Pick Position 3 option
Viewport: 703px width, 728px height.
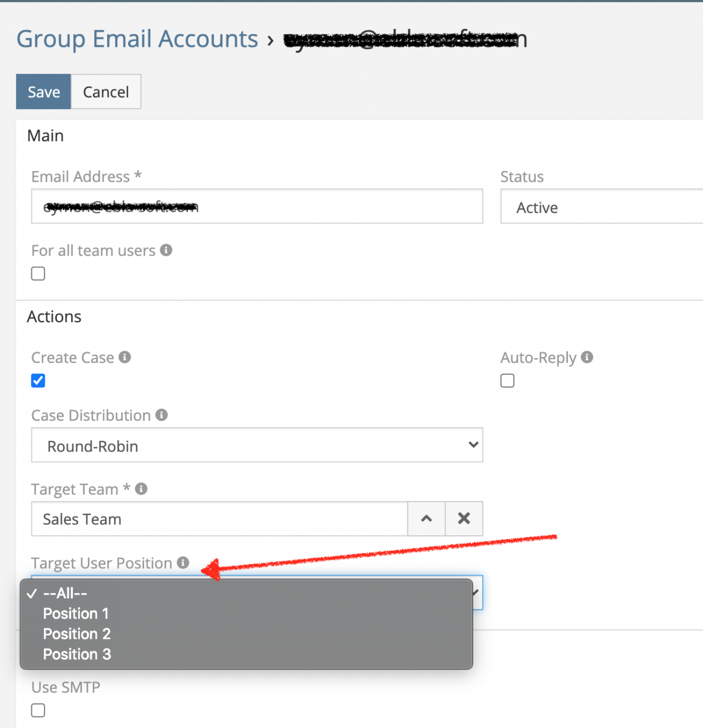(76, 654)
